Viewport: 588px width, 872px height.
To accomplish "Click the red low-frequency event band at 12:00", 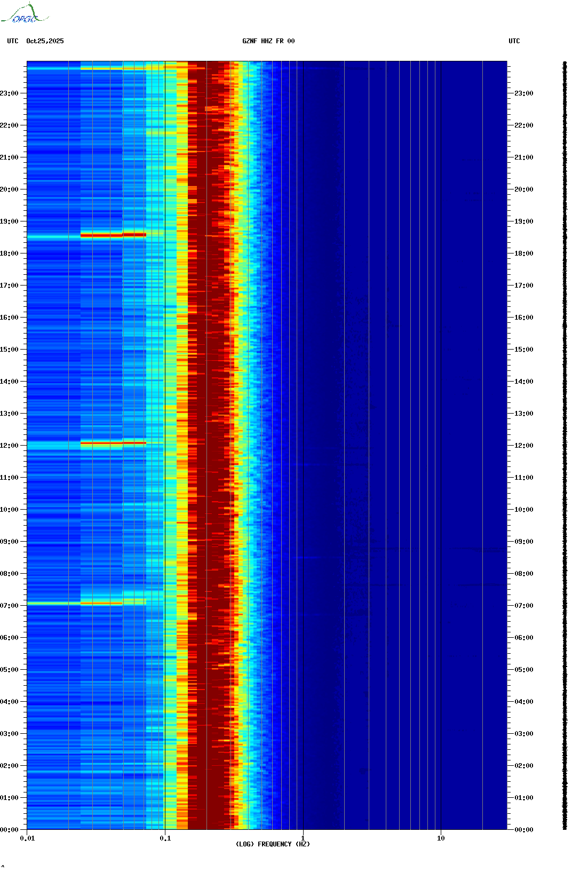I will 113,443.
